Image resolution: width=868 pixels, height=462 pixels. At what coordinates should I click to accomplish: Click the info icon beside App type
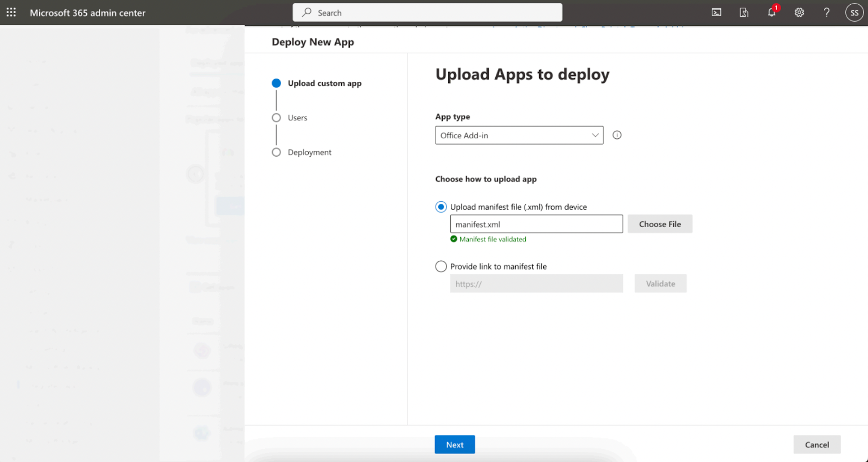pyautogui.click(x=617, y=135)
